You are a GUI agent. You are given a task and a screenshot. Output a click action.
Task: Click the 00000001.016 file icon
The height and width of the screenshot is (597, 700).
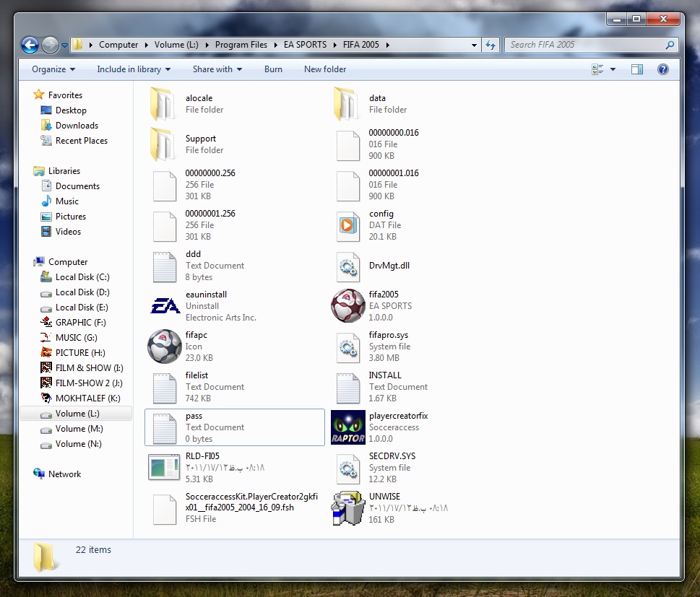tap(347, 186)
